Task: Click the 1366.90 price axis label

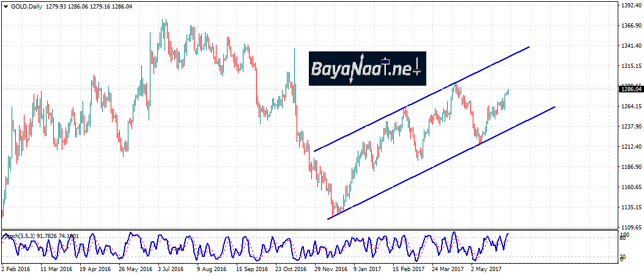Action: [x=630, y=26]
